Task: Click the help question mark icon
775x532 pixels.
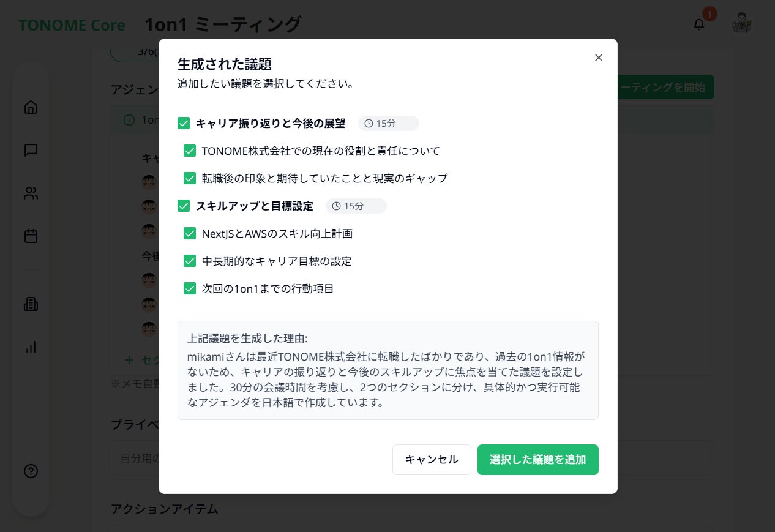Action: 31,471
